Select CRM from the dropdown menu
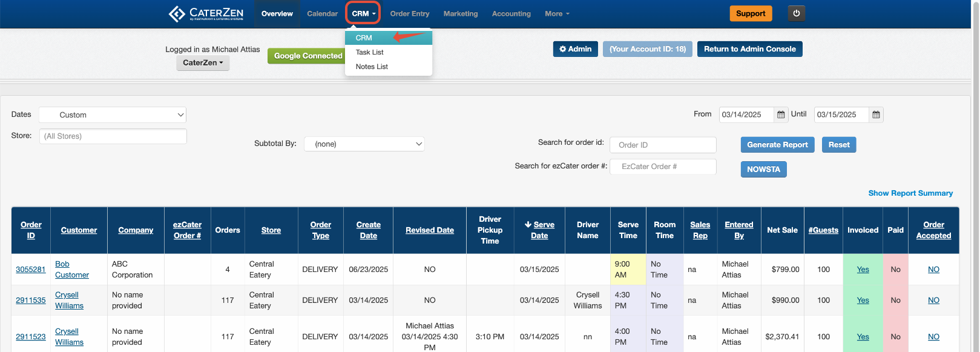This screenshot has width=980, height=352. coord(389,38)
